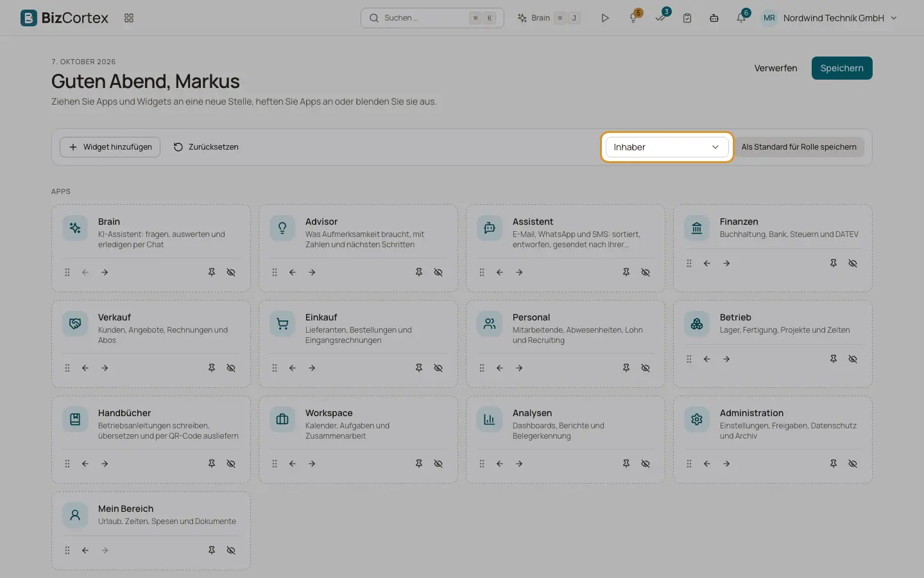Open notifications bell with badge 6
The width and height of the screenshot is (924, 578).
click(x=741, y=18)
